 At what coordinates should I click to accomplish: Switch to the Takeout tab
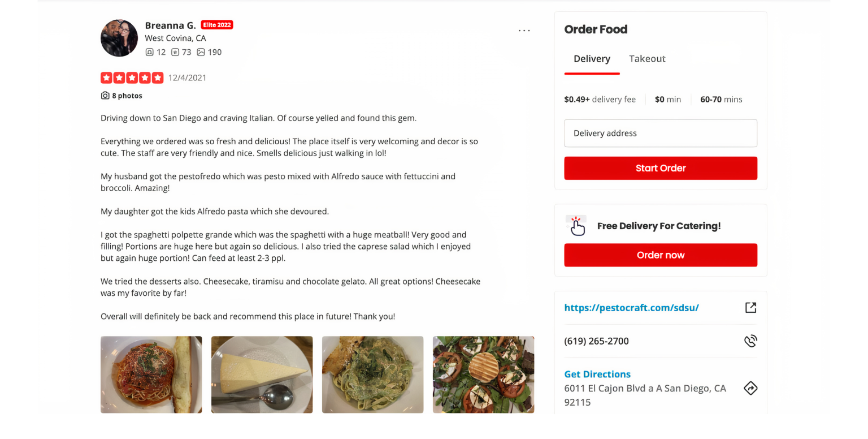647,59
